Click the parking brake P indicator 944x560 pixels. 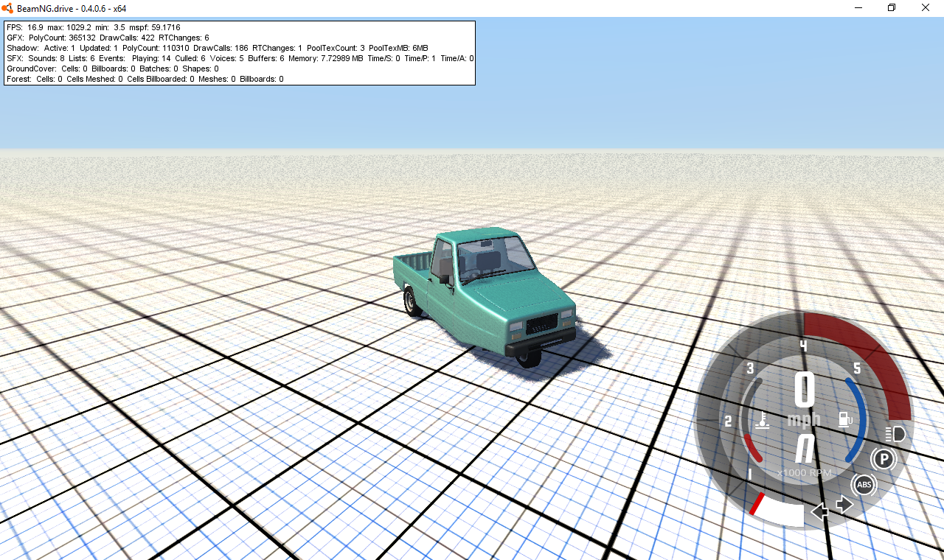pyautogui.click(x=883, y=460)
